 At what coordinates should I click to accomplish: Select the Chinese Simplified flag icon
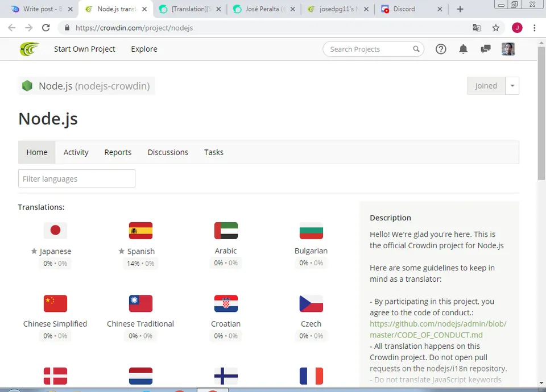pos(55,303)
